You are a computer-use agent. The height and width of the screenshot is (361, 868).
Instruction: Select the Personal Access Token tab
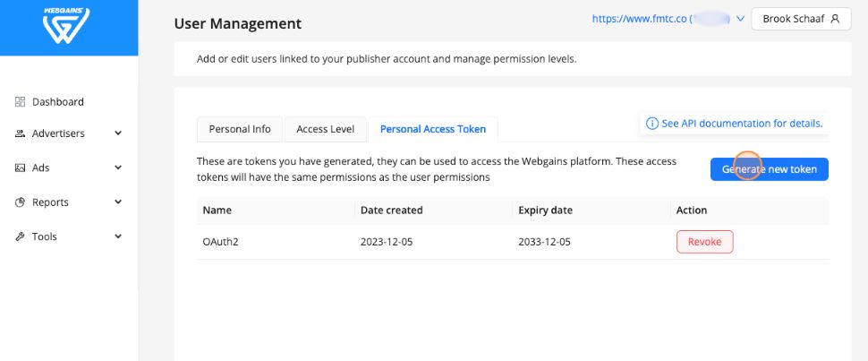(x=433, y=129)
